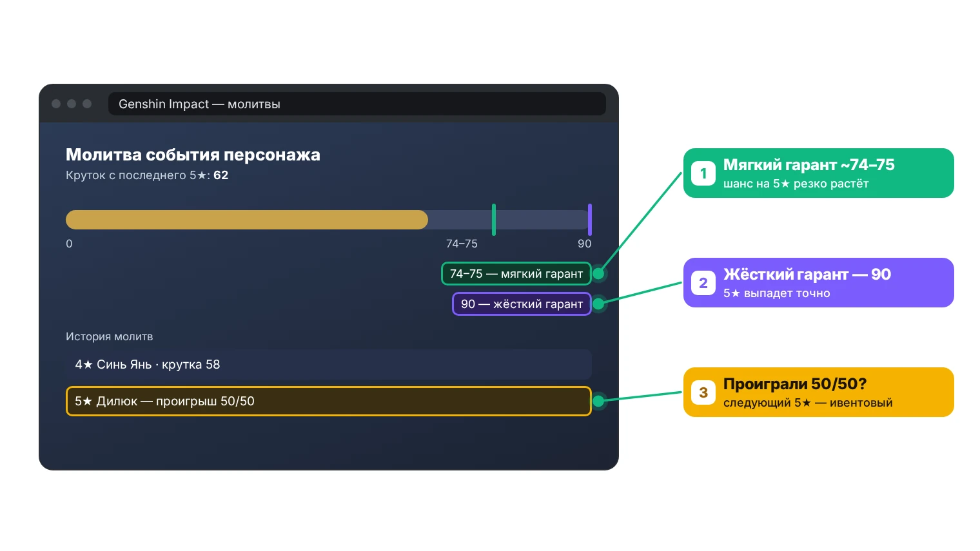The height and width of the screenshot is (551, 980).
Task: Select the "90 — жёсткий гарант" tag
Action: point(522,304)
